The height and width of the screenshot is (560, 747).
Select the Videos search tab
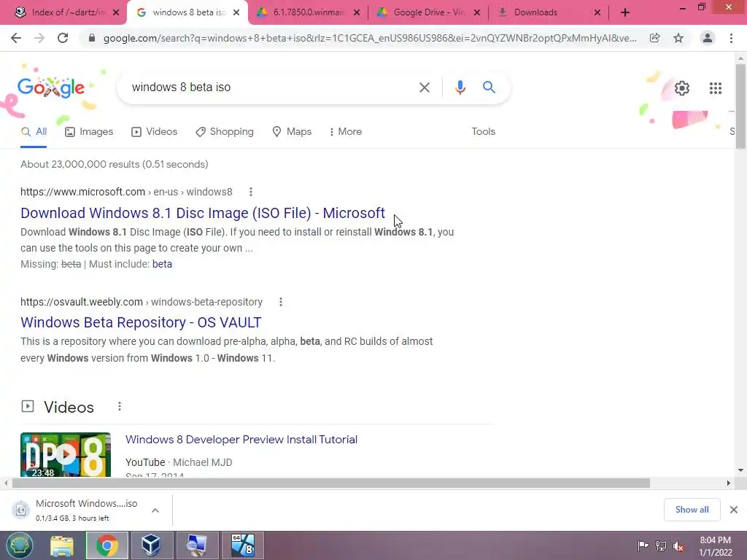click(x=155, y=131)
